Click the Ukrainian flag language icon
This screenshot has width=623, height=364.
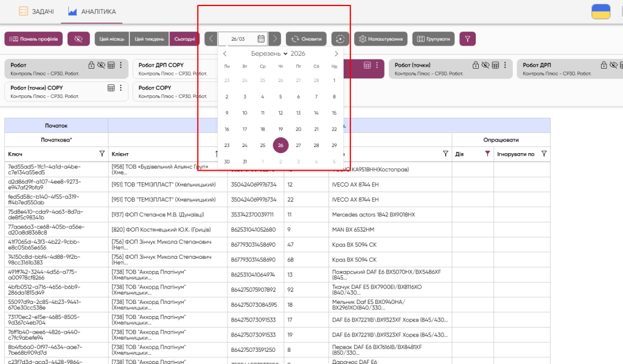(600, 12)
